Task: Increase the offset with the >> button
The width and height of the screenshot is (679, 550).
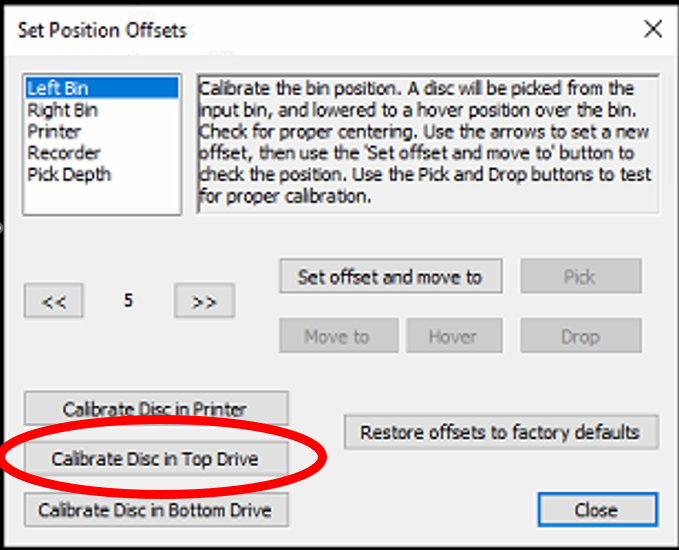Action: click(x=204, y=301)
